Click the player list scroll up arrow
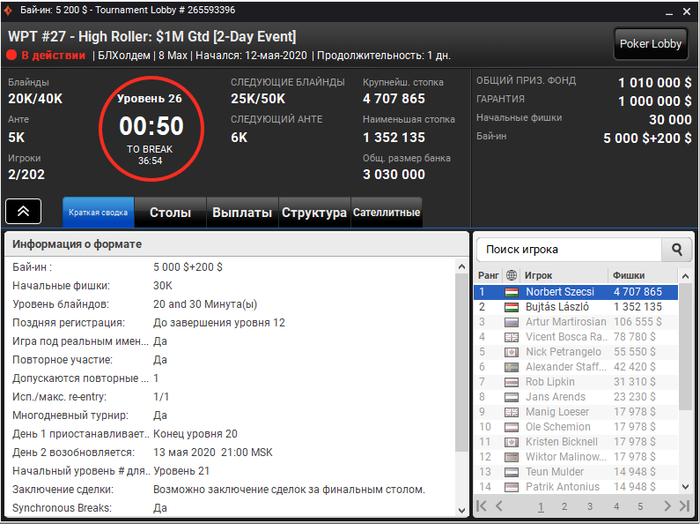Image resolution: width=700 pixels, height=524 pixels. (x=685, y=276)
